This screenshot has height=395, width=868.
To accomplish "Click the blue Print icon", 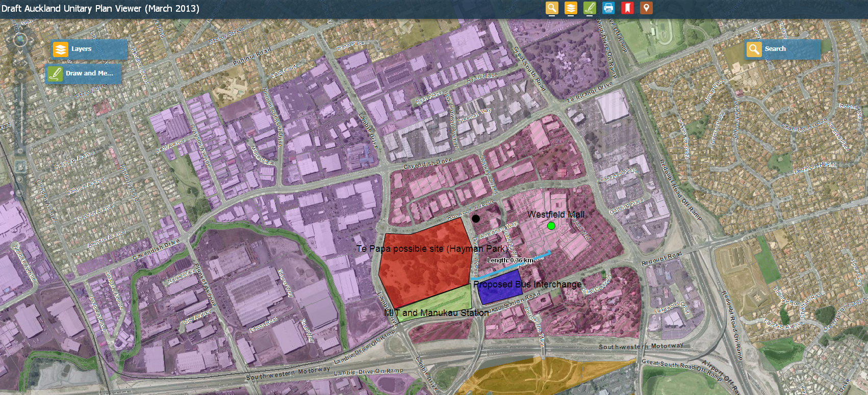I will pyautogui.click(x=608, y=8).
